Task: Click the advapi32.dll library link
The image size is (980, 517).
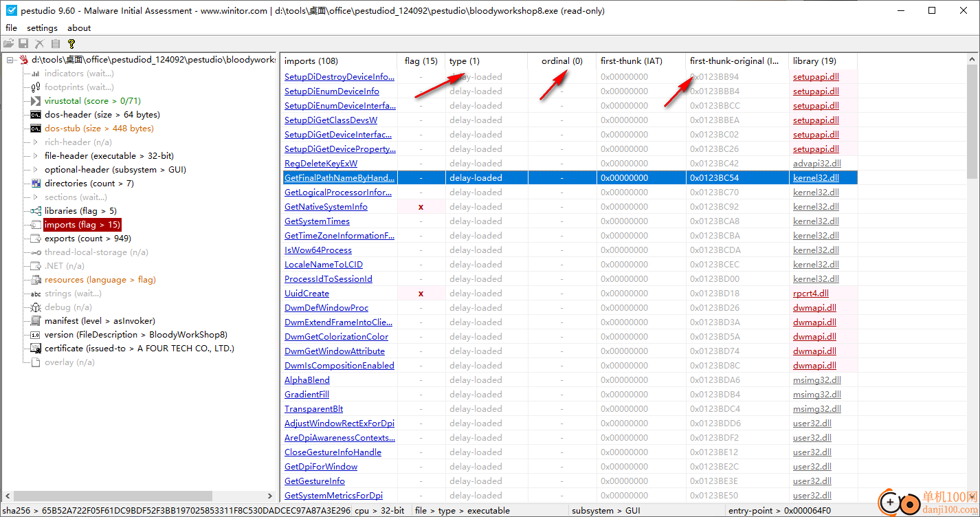Action: (817, 164)
